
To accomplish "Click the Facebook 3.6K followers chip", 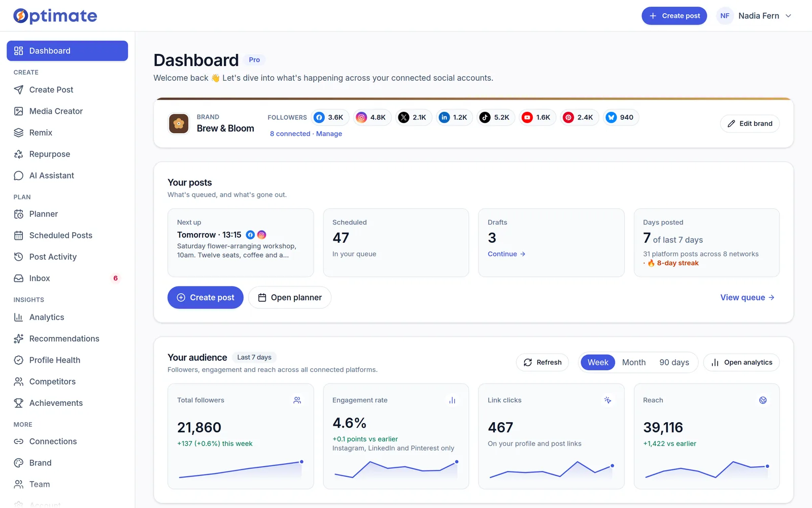I will 330,117.
